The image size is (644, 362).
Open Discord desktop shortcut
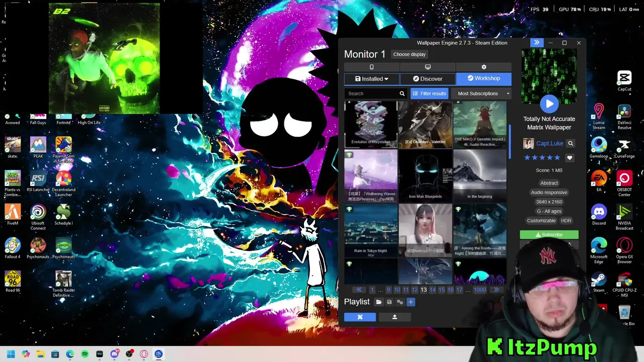click(x=599, y=215)
